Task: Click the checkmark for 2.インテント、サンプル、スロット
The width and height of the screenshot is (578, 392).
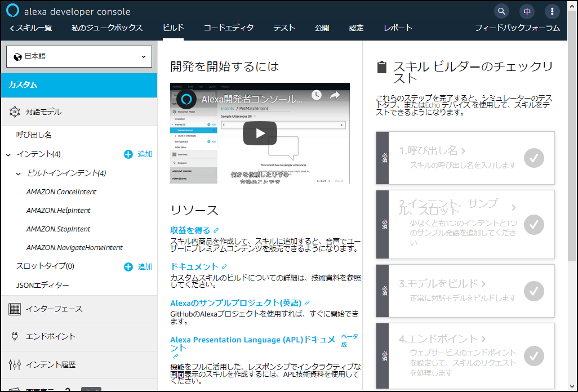Action: coord(533,224)
